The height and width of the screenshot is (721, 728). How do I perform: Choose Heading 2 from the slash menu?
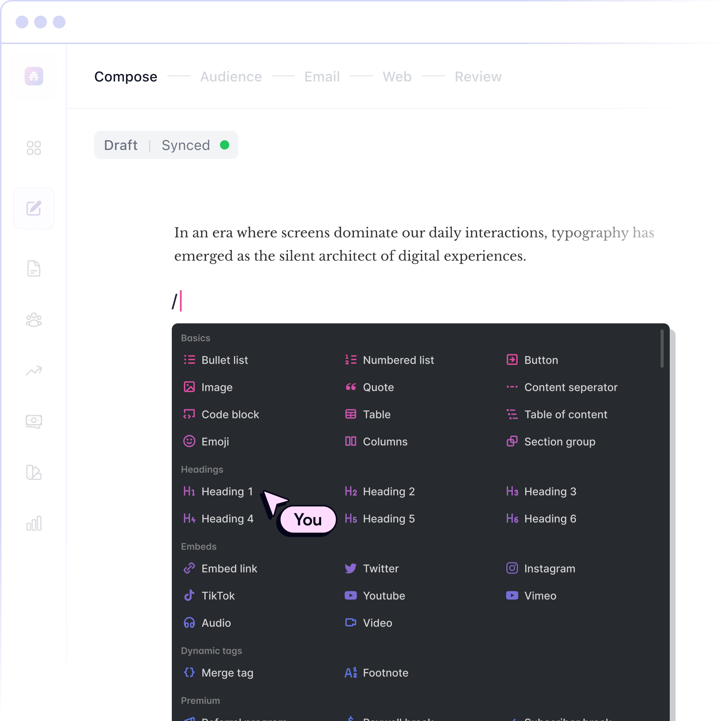pyautogui.click(x=379, y=492)
